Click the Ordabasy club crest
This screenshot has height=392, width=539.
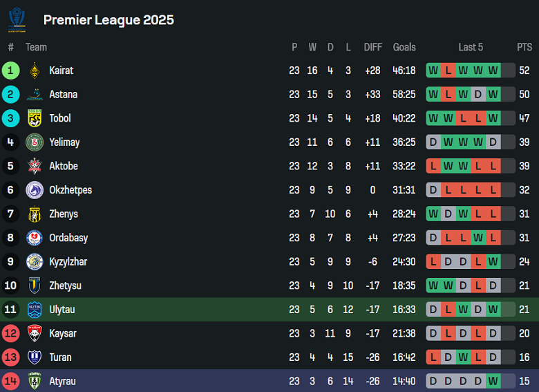pyautogui.click(x=35, y=238)
